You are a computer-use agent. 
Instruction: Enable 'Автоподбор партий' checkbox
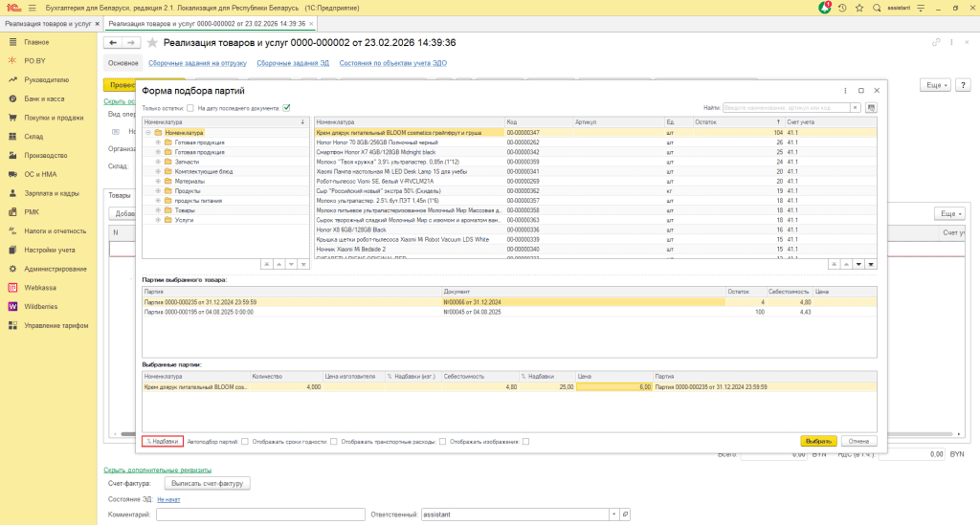tap(246, 442)
